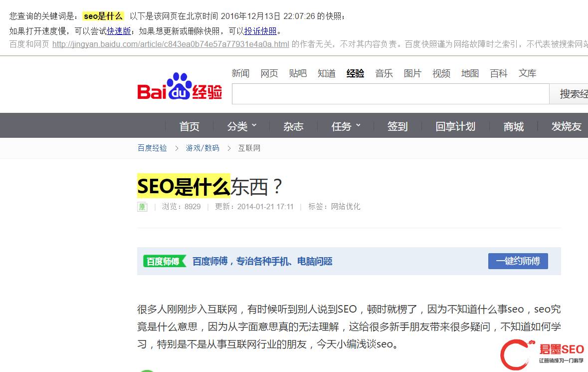Viewport: 588px width, 372px height.
Task: Click the green 百度师傅 tag icon
Action: (165, 261)
